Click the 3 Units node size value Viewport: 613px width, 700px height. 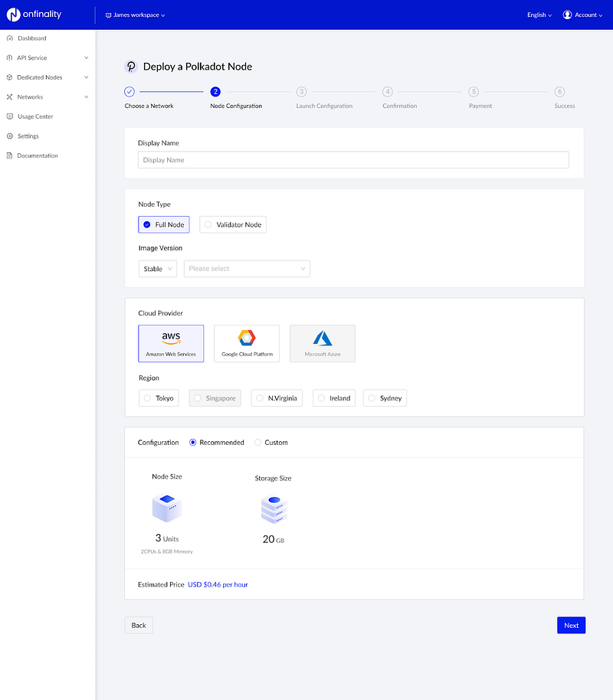click(166, 538)
